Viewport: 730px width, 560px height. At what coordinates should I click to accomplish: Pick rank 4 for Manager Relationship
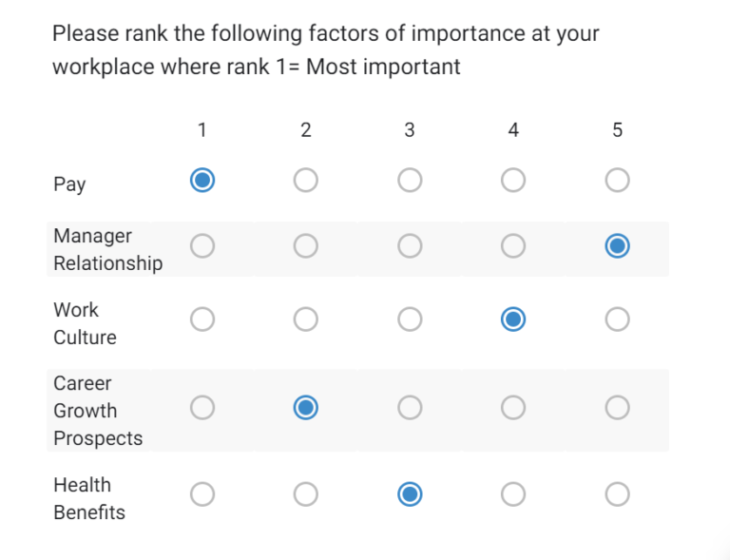pyautogui.click(x=513, y=247)
